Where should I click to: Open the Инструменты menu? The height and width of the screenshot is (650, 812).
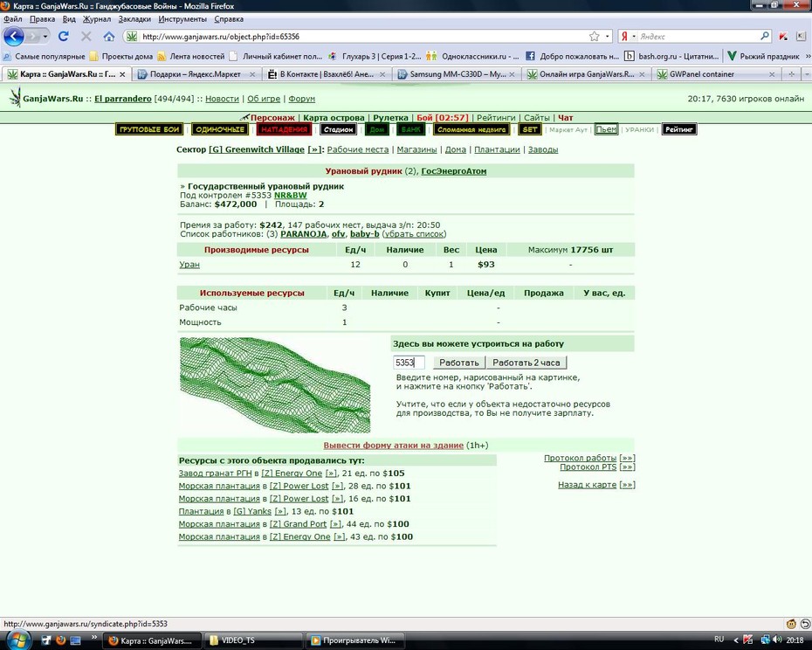182,19
